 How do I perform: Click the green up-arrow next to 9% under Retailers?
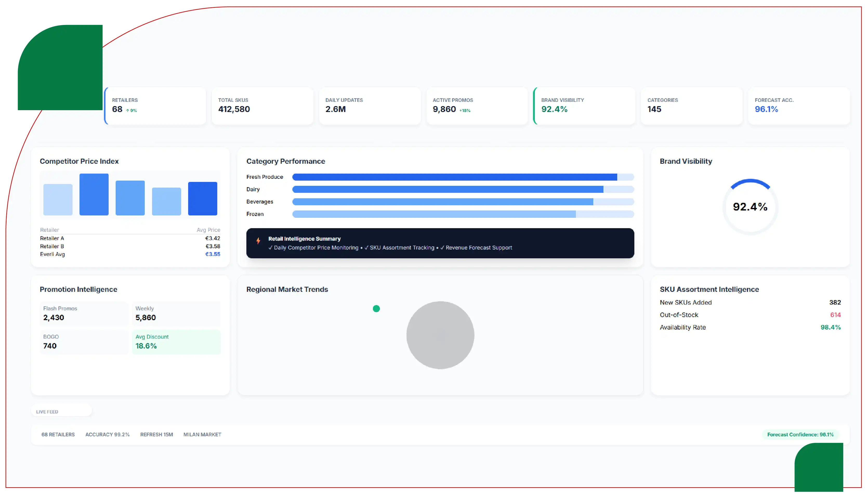[128, 111]
